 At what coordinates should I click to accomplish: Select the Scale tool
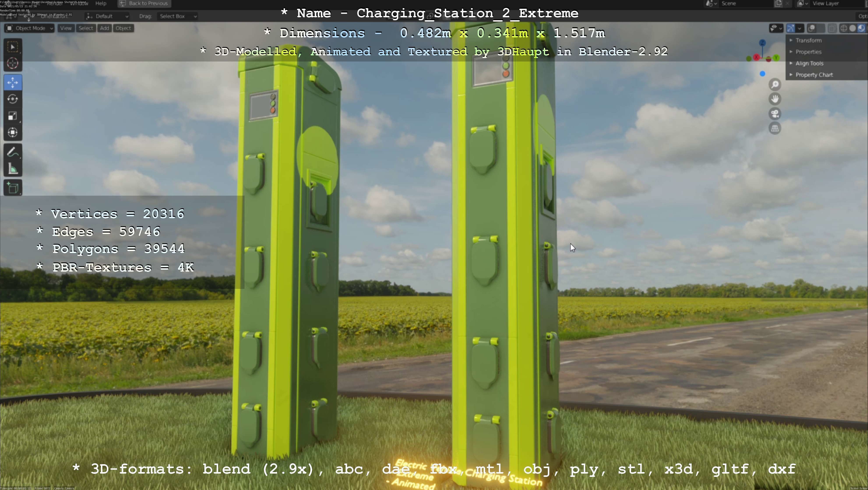[x=13, y=116]
